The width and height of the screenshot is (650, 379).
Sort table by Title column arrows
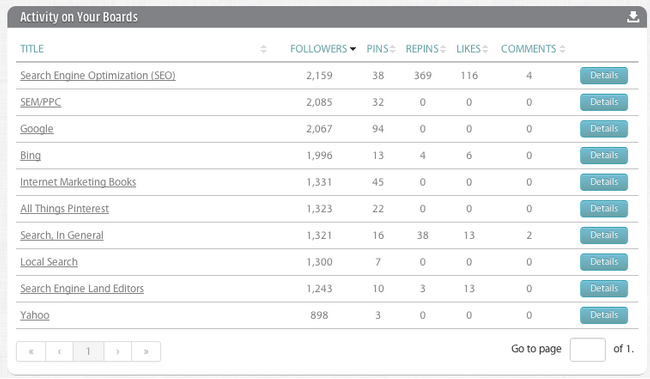pyautogui.click(x=263, y=49)
